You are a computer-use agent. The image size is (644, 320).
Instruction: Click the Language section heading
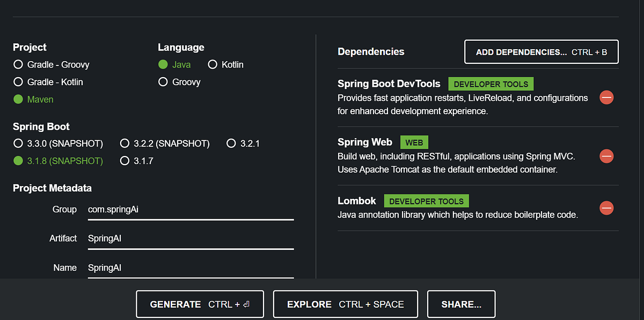181,48
